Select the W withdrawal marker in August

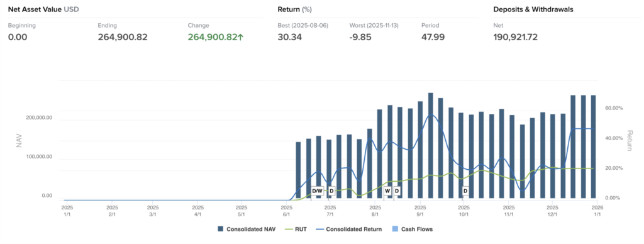pyautogui.click(x=387, y=191)
